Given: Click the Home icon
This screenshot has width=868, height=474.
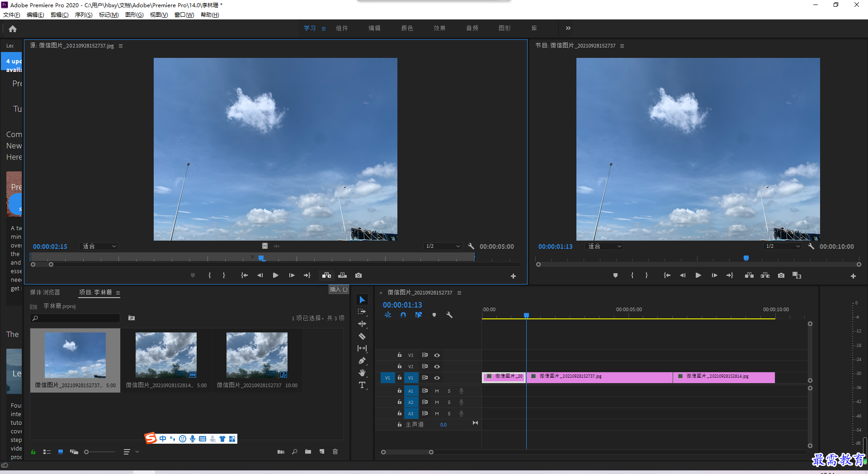Looking at the screenshot, I should [13, 28].
